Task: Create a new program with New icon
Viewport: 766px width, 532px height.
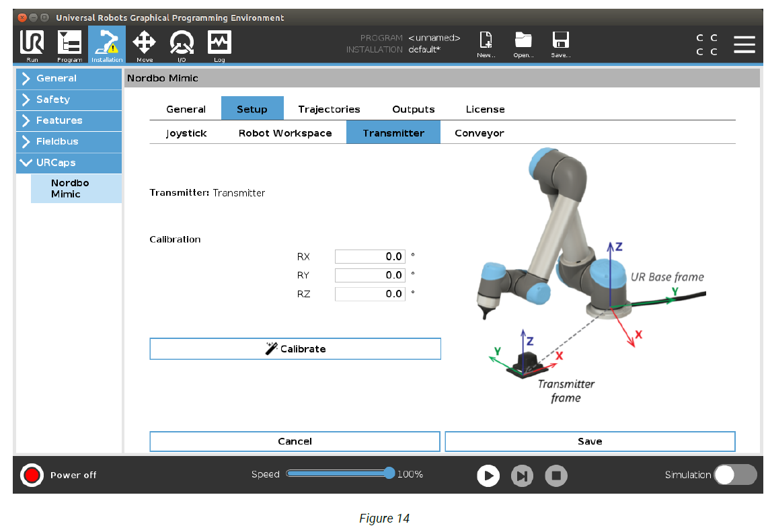Action: (x=486, y=45)
